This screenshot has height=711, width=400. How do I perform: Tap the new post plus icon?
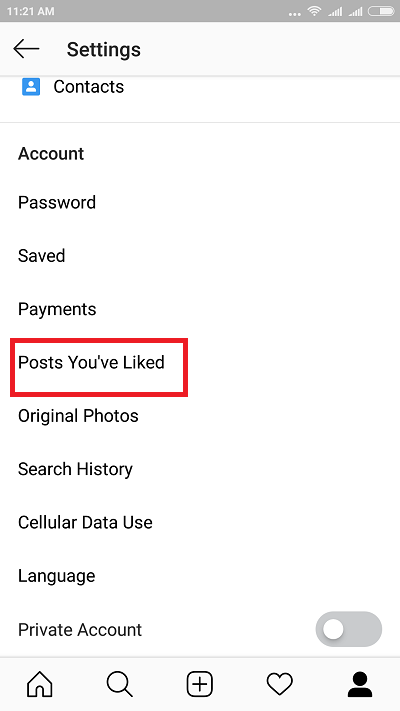(200, 684)
